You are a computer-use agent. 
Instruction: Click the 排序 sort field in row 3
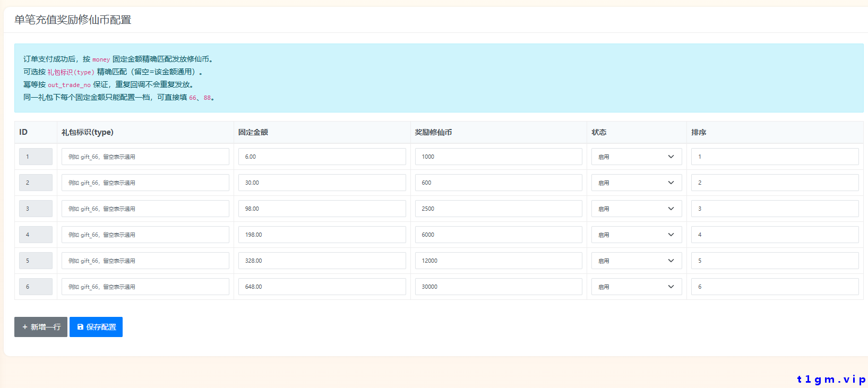[775, 209]
